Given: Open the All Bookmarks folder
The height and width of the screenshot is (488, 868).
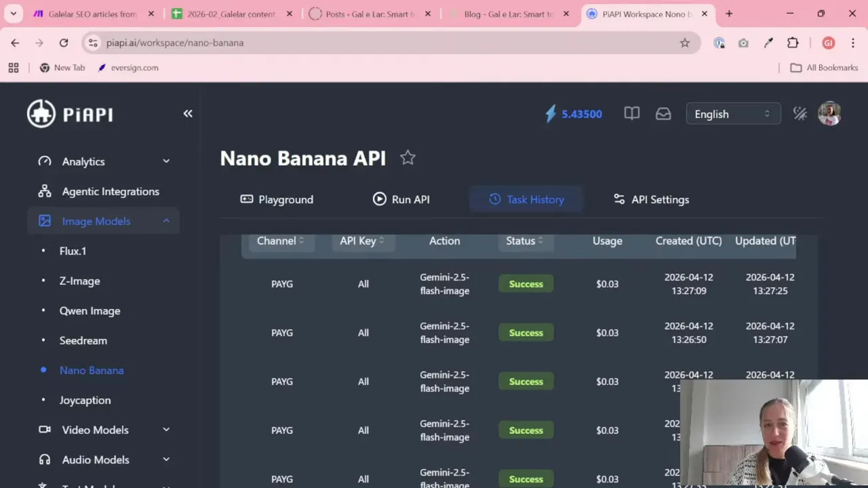Looking at the screenshot, I should coord(824,68).
